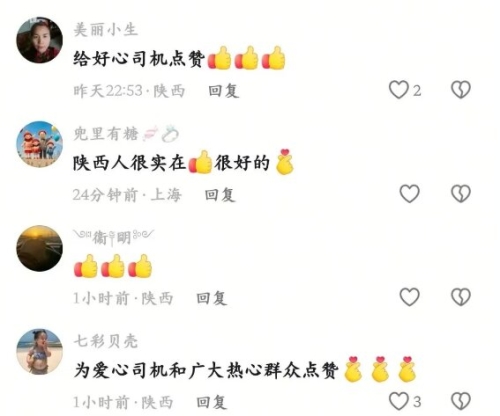This screenshot has height=416, width=500.
Task: Dislike 衡明's thumbs-up comment
Action: [461, 297]
